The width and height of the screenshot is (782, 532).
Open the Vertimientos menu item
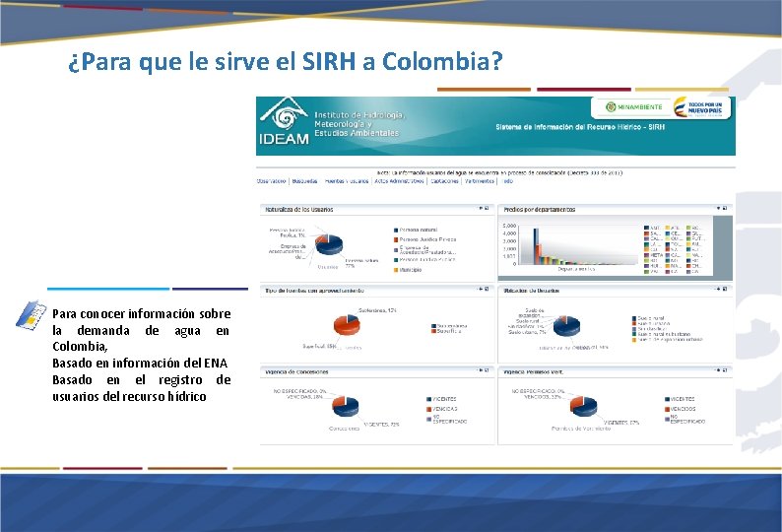coord(480,181)
